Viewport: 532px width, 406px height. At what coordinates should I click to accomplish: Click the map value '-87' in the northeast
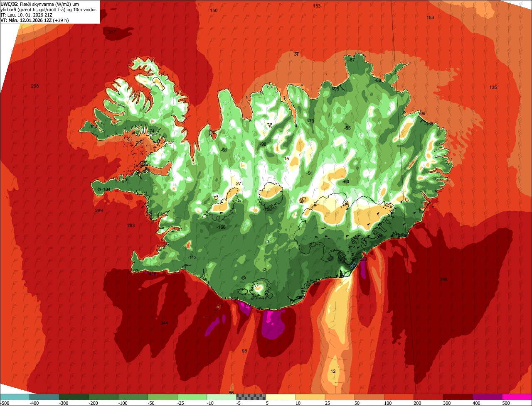pos(352,60)
